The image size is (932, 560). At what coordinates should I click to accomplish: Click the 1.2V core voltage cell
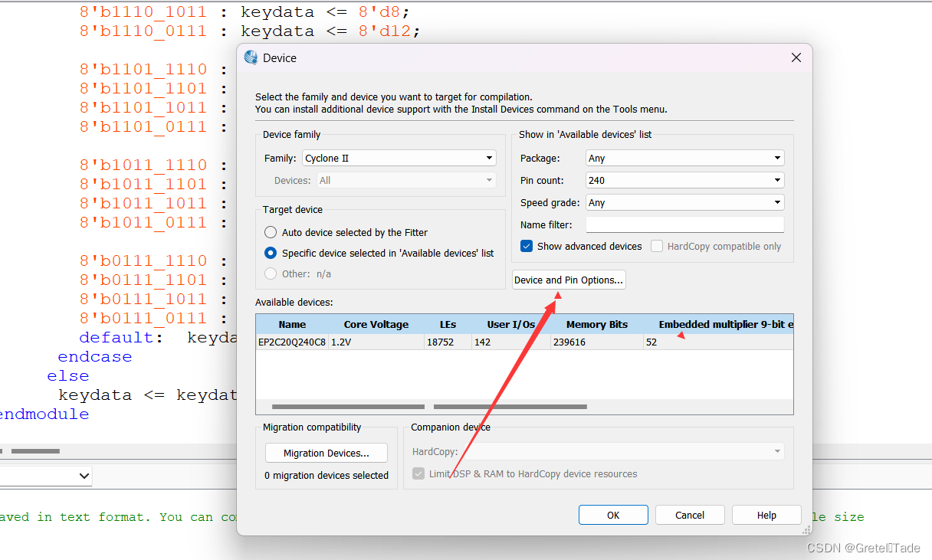(x=376, y=342)
